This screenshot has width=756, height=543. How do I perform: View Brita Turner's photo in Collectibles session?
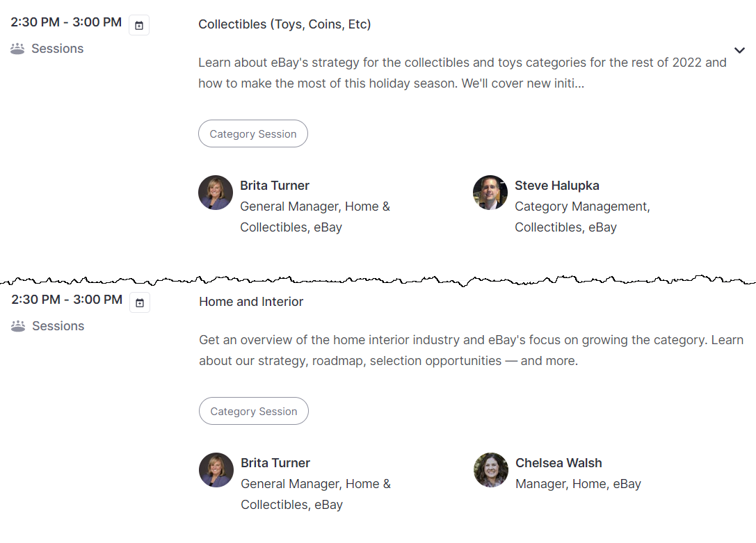click(x=216, y=193)
